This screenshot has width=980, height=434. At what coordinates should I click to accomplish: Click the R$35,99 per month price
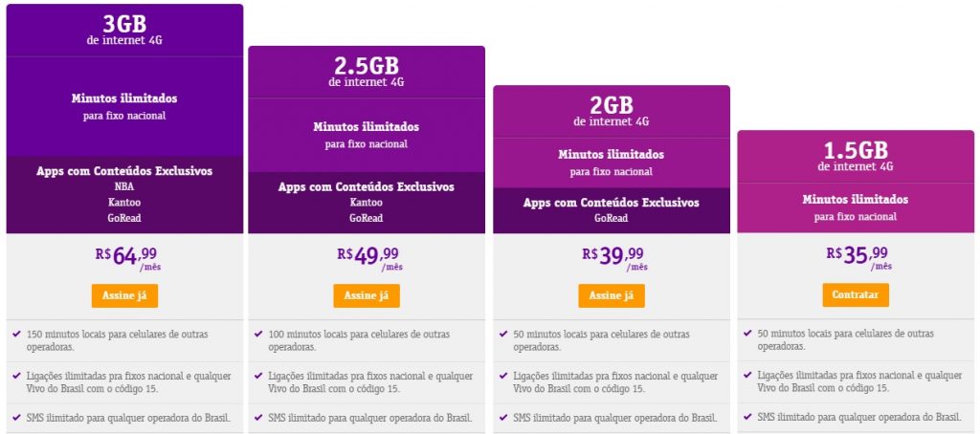pyautogui.click(x=857, y=255)
